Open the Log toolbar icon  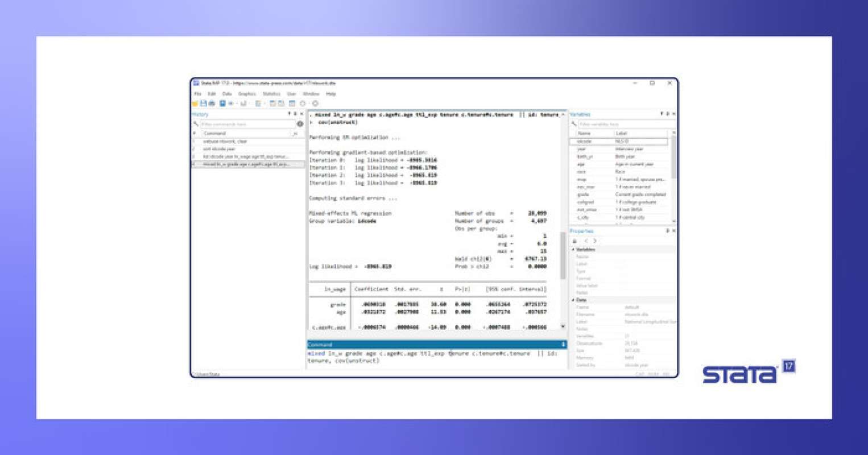pos(222,102)
